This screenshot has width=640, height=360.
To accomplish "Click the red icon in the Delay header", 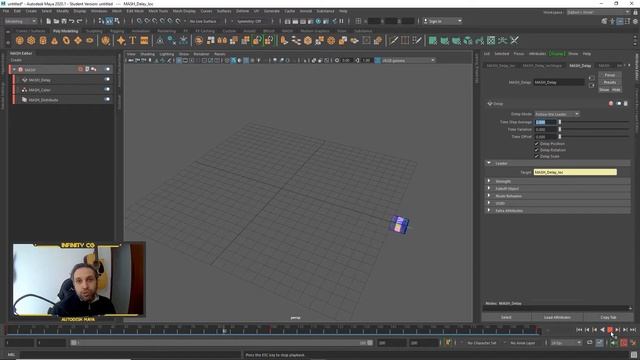I will (x=611, y=104).
